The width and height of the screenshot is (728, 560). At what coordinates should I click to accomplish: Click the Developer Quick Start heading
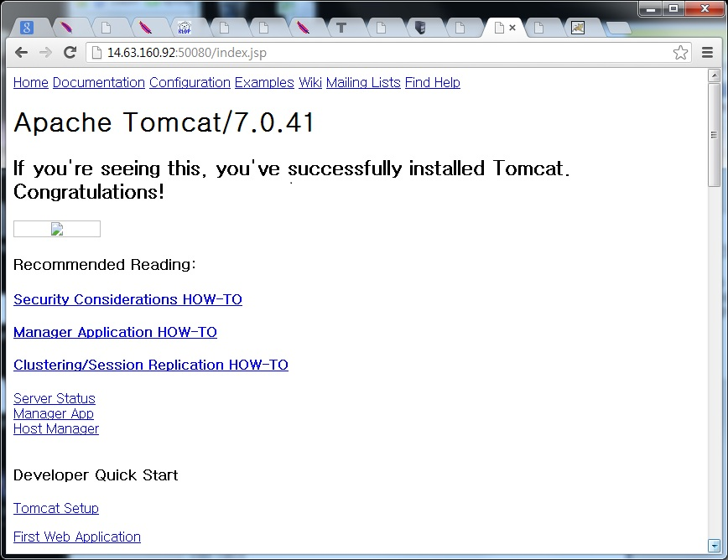[x=96, y=475]
